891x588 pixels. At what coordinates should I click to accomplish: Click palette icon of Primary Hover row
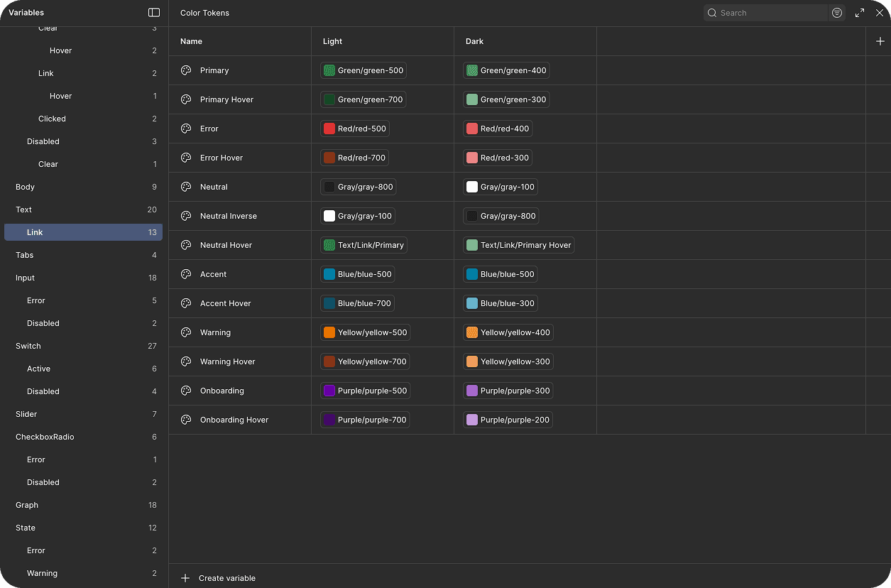click(186, 99)
